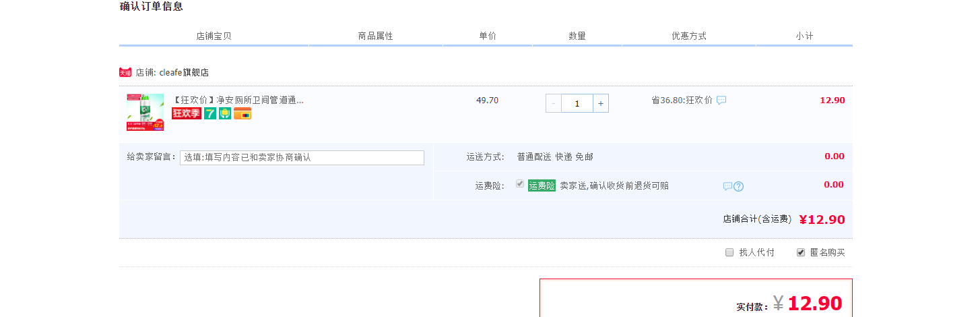Decrease quantity with the minus button

(x=554, y=103)
